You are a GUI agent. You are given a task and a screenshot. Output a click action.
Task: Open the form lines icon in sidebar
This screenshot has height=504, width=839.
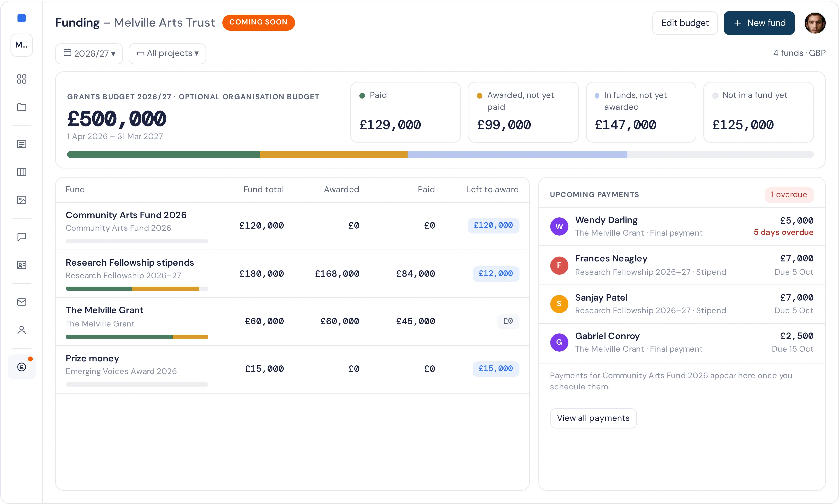(x=21, y=144)
